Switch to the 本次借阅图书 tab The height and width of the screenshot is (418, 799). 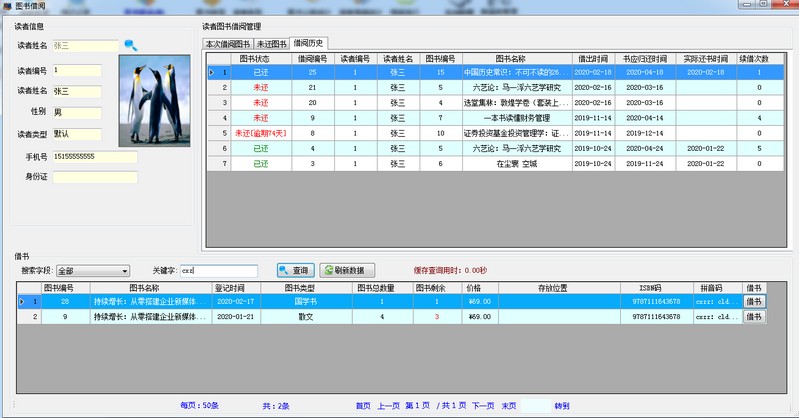click(x=228, y=44)
